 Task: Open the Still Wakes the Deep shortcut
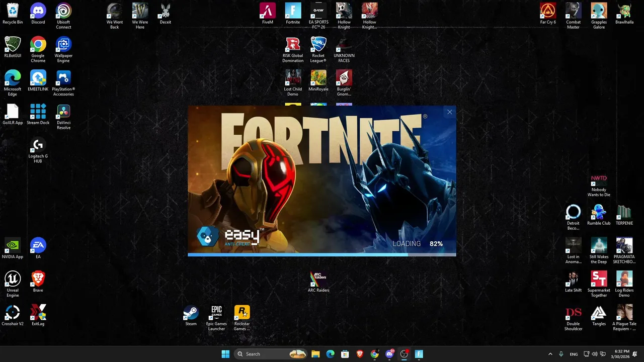coord(599,251)
